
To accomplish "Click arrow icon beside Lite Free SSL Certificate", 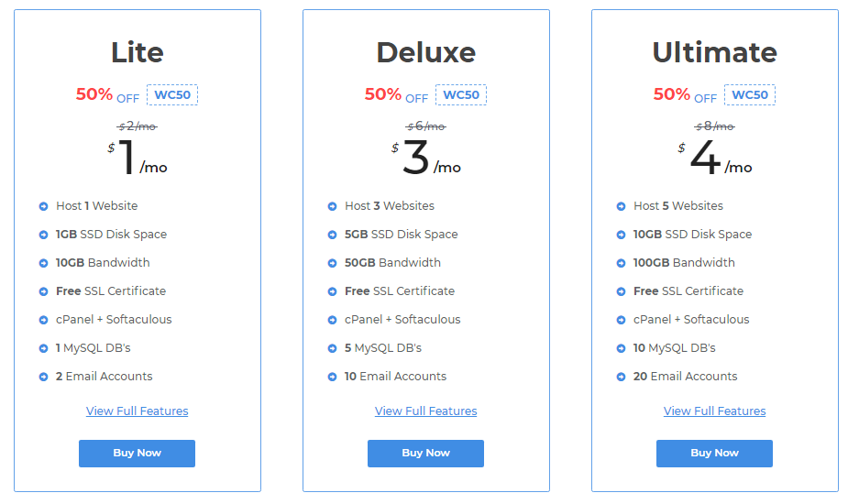I will point(43,291).
